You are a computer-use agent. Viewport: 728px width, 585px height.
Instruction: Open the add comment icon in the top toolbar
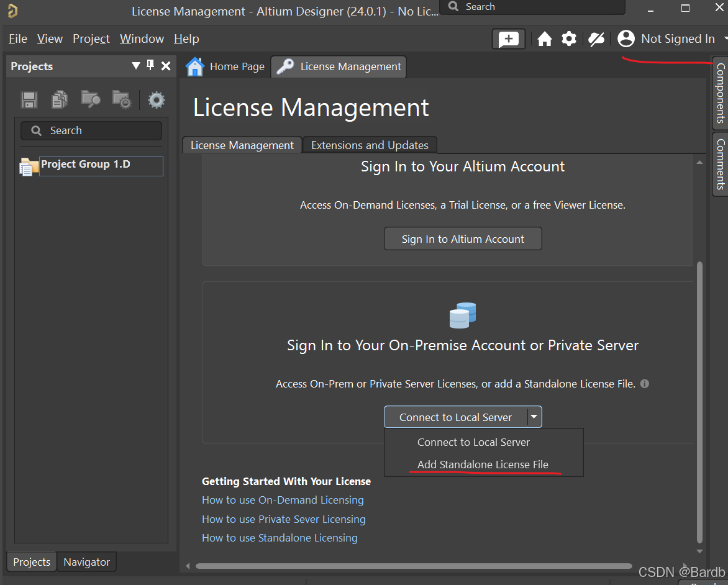click(x=508, y=39)
